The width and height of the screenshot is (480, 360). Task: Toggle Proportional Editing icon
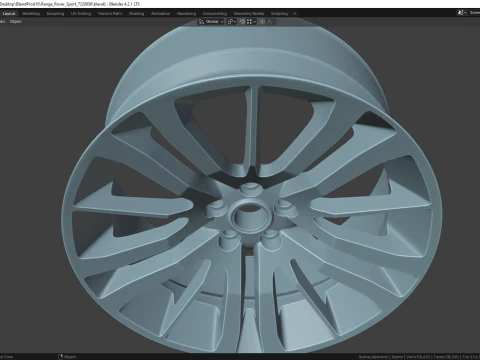click(262, 22)
